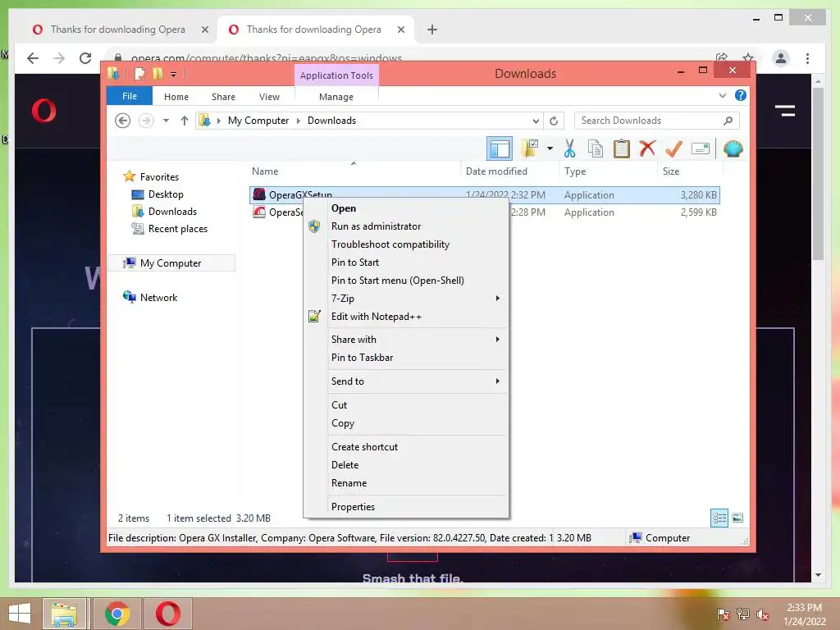Click the orange checkmark Properties icon
The image size is (840, 630).
pos(674,148)
